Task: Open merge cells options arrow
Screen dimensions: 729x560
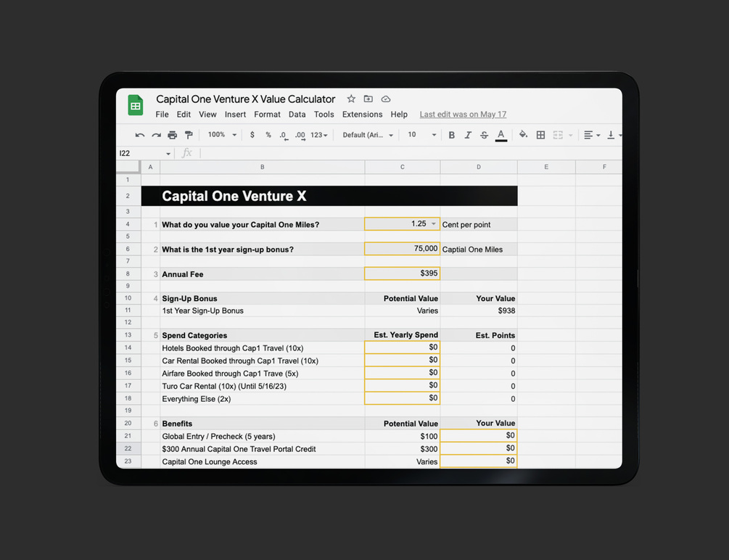Action: [x=570, y=136]
